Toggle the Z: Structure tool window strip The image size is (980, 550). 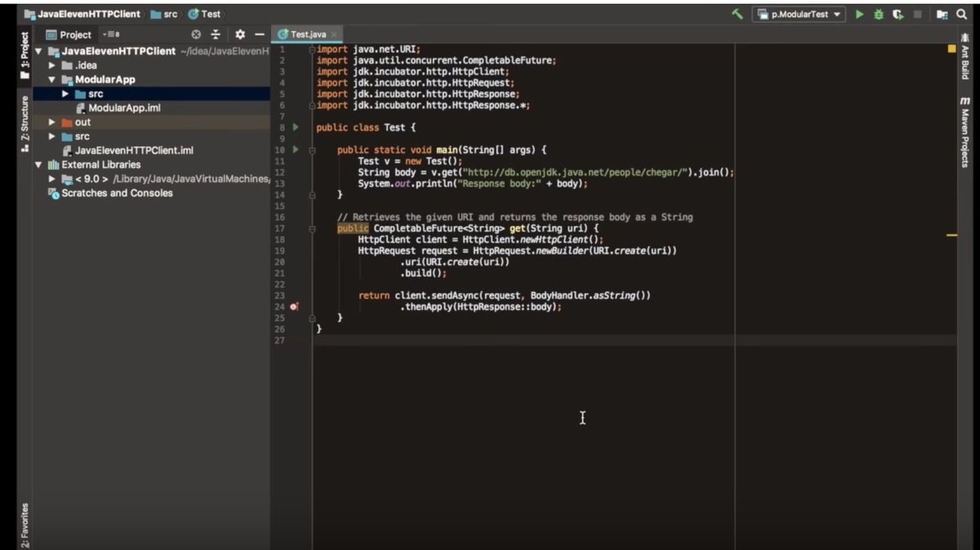point(24,123)
